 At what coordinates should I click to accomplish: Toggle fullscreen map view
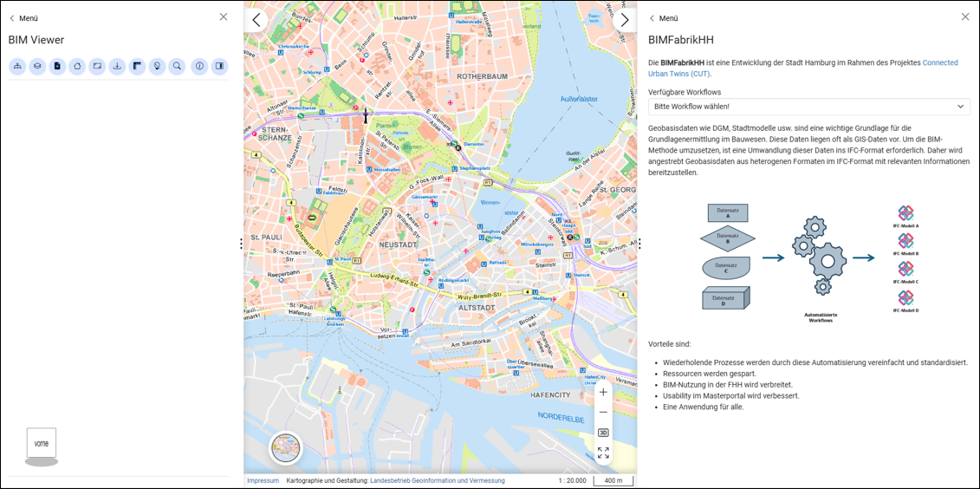click(x=603, y=453)
